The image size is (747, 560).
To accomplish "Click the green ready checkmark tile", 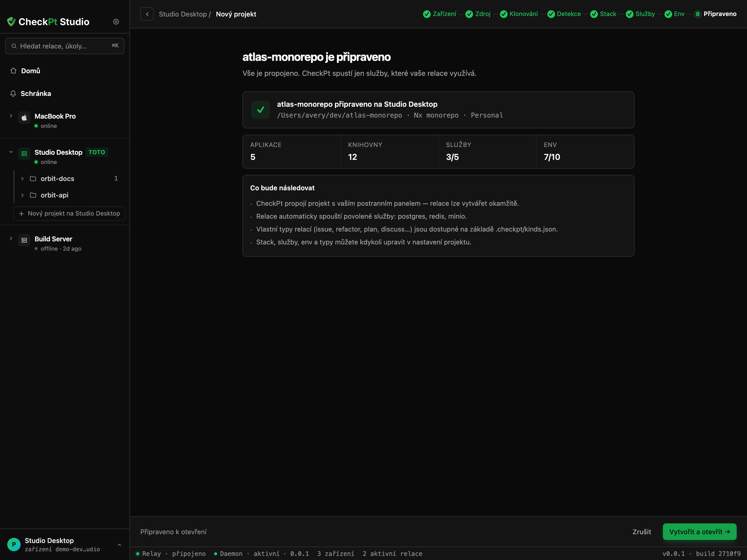I will click(260, 110).
